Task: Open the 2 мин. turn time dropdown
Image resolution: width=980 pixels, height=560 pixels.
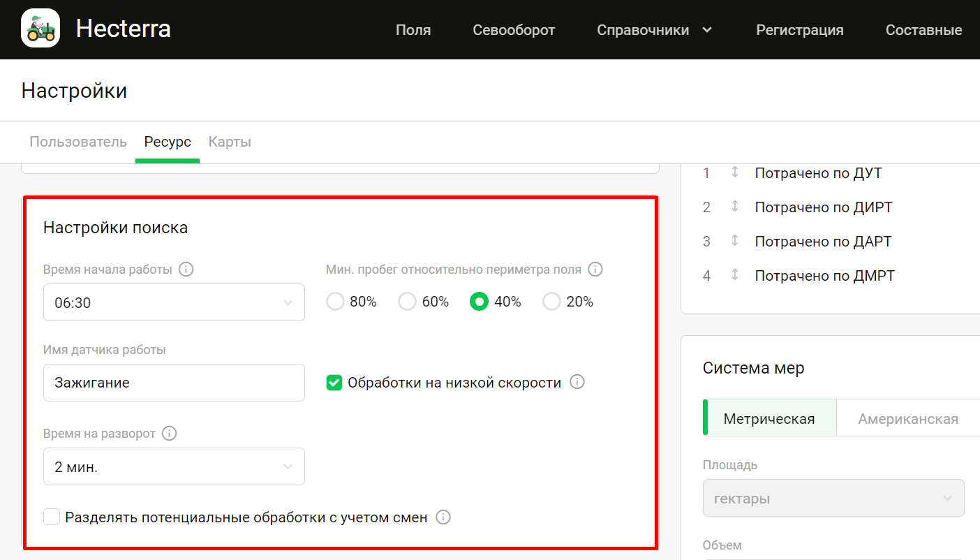Action: 174,466
